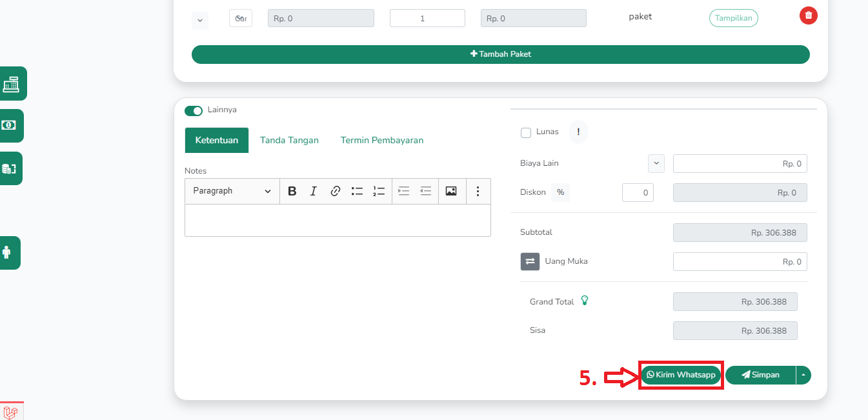Expand the Biaya Lain dropdown
868x420 pixels.
[656, 163]
